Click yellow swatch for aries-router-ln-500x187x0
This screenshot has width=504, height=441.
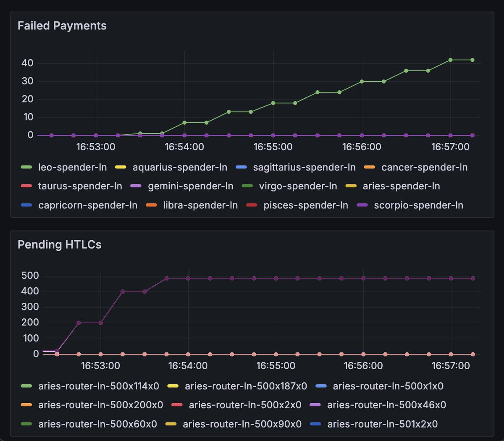[173, 386]
